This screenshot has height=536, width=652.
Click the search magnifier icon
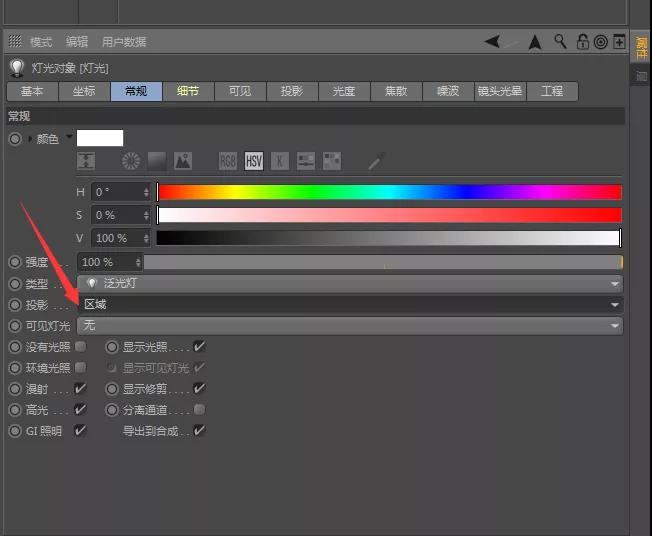[560, 42]
